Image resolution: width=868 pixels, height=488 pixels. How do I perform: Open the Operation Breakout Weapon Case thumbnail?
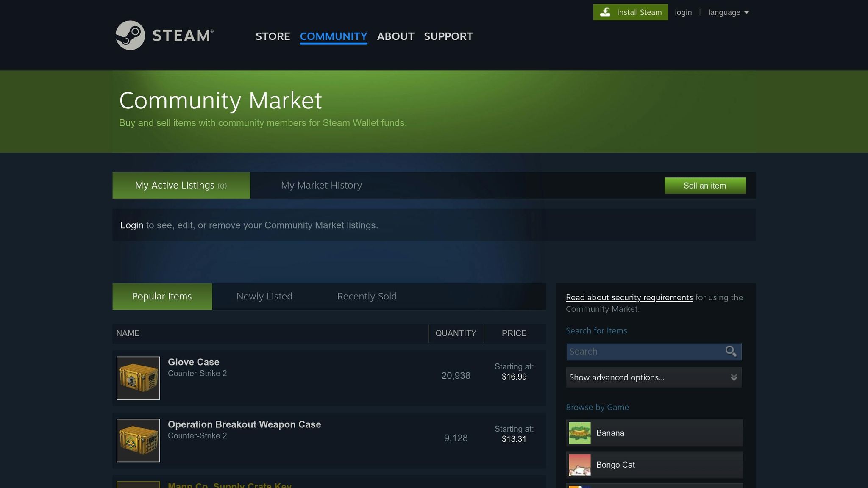pos(138,440)
